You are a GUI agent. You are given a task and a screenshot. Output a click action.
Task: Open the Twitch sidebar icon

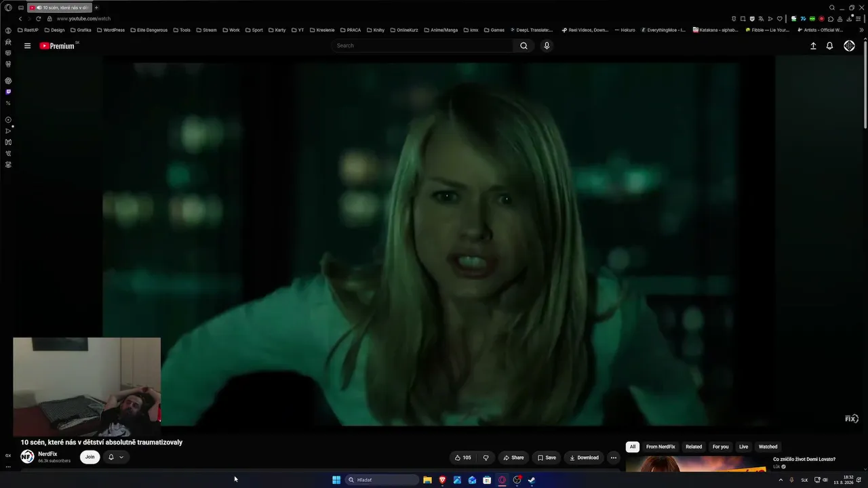(8, 91)
